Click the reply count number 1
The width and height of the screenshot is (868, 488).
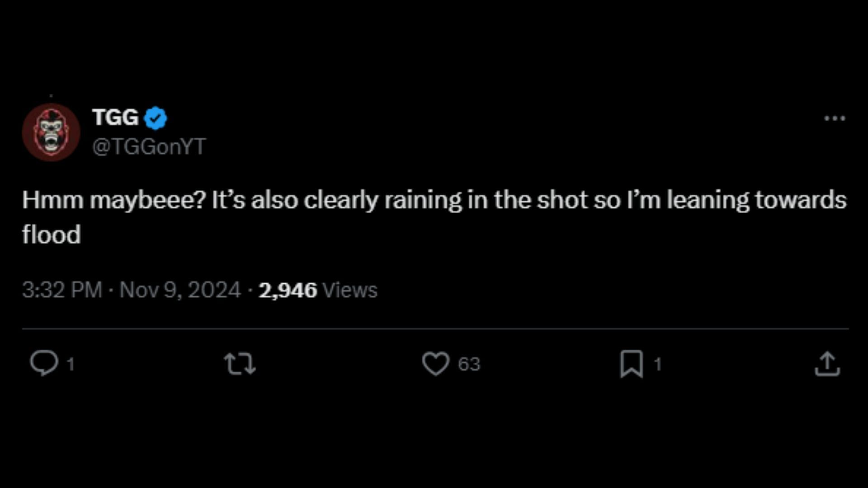(x=71, y=364)
